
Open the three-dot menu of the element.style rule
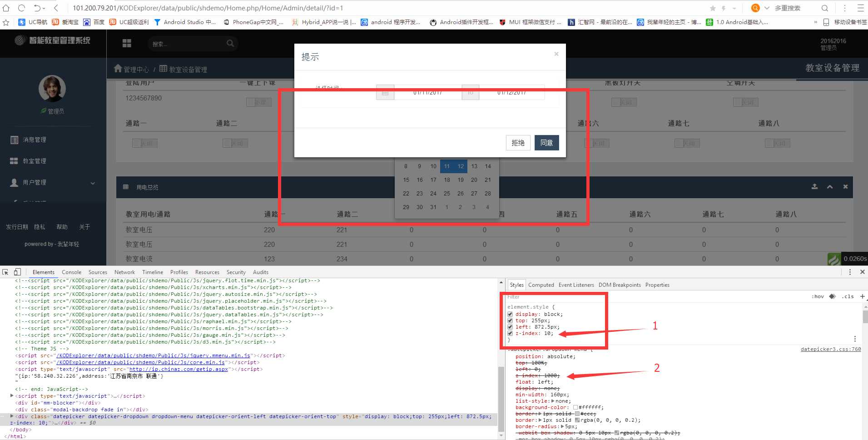(x=855, y=339)
